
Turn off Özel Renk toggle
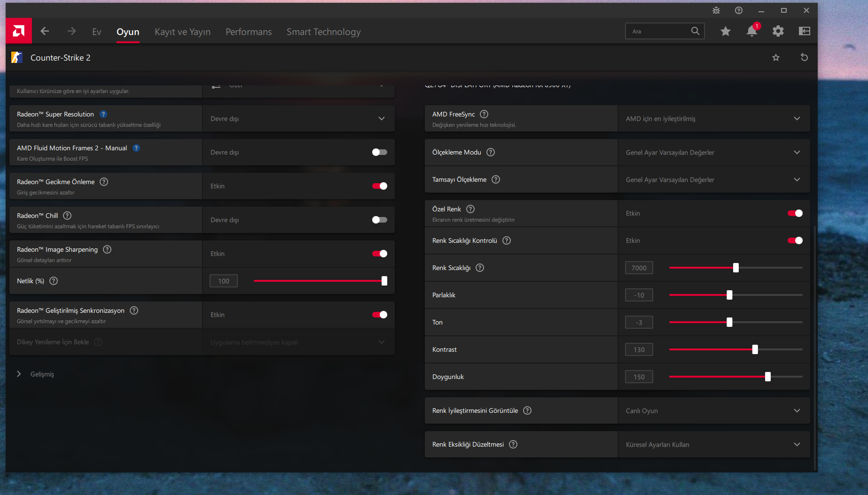pyautogui.click(x=795, y=213)
